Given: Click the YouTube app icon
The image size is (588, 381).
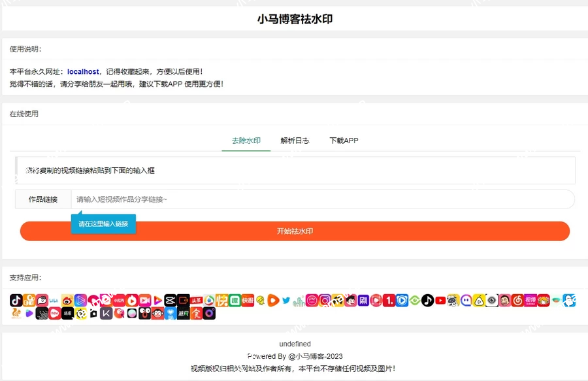Looking at the screenshot, I should click(x=440, y=301).
